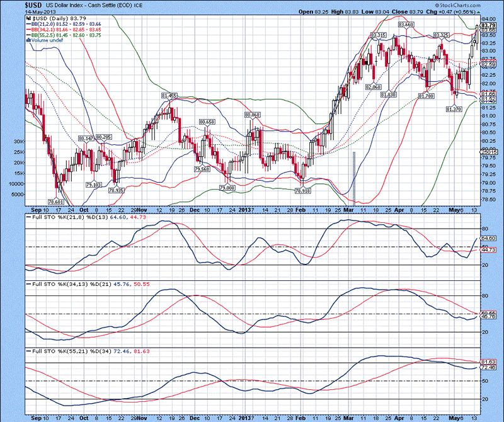Click the 83.79 current price tag

(488, 25)
